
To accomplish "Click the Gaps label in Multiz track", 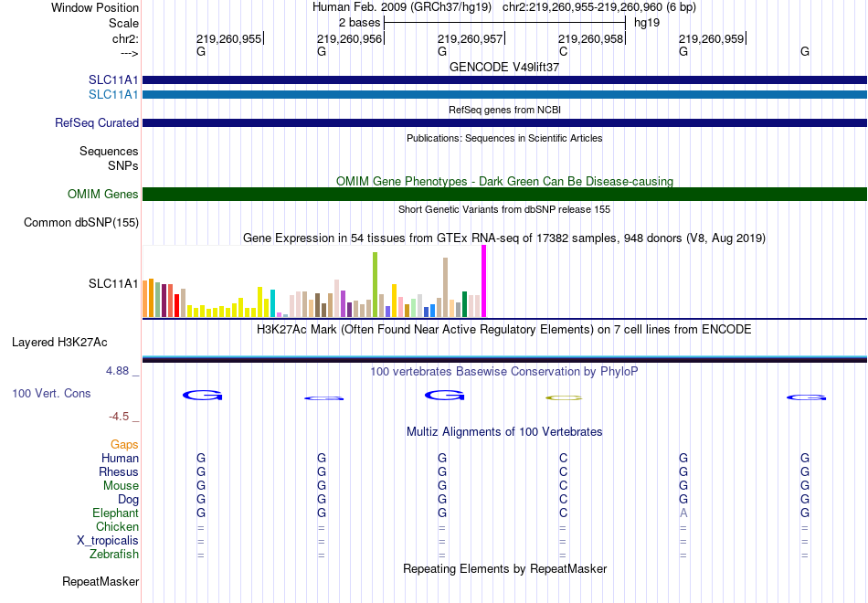I will (x=124, y=445).
